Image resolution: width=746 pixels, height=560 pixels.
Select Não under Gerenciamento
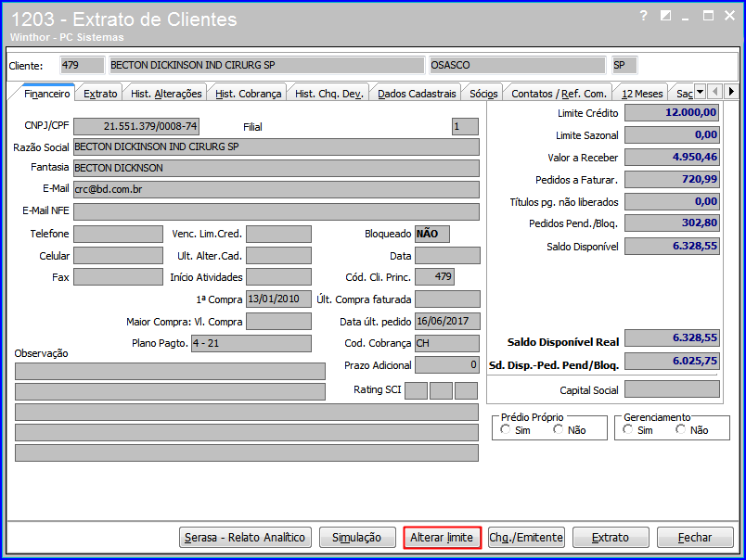pos(681,430)
